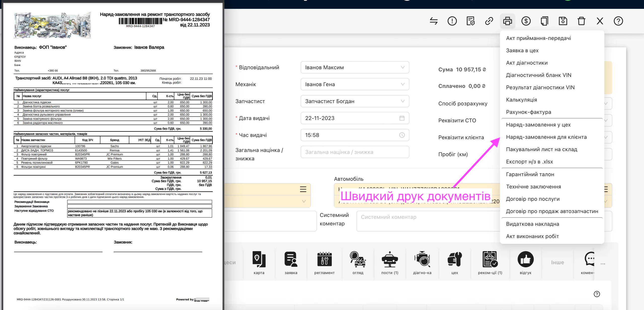Click the dollar payment toolbar icon
This screenshot has height=310, width=644.
coord(526,21)
